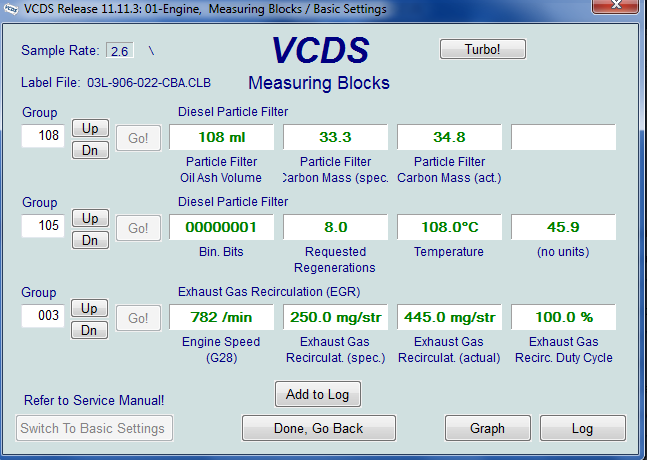Select the Group 105 input field

point(43,225)
